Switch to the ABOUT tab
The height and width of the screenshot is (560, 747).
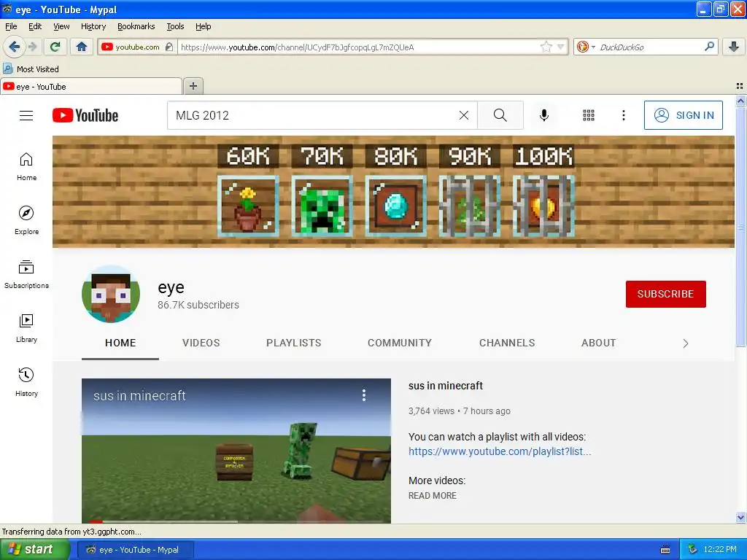tap(598, 343)
